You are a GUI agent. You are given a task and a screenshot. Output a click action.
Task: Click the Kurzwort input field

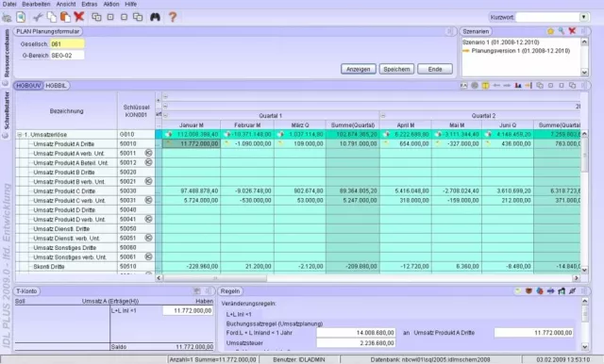(547, 17)
